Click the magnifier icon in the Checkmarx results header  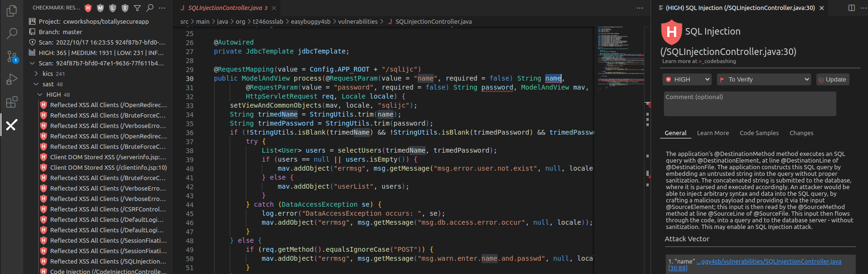click(150, 8)
